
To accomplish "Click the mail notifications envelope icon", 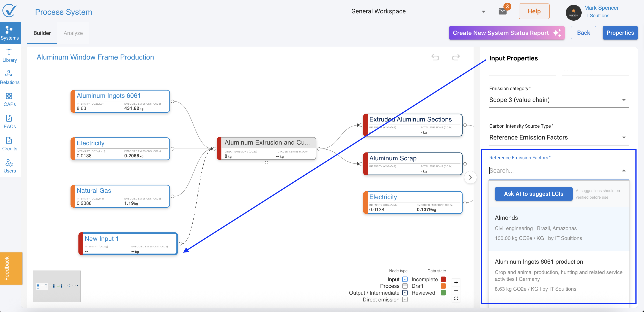I will pyautogui.click(x=502, y=11).
